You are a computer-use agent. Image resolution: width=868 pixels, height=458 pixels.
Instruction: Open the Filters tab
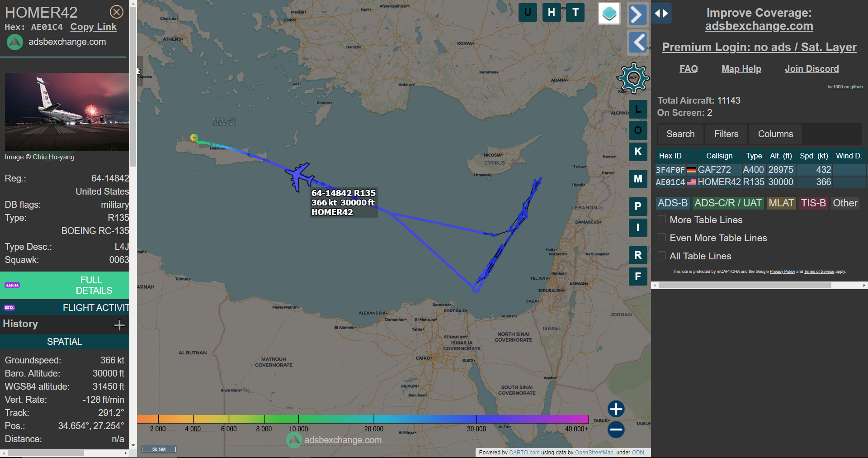(726, 134)
